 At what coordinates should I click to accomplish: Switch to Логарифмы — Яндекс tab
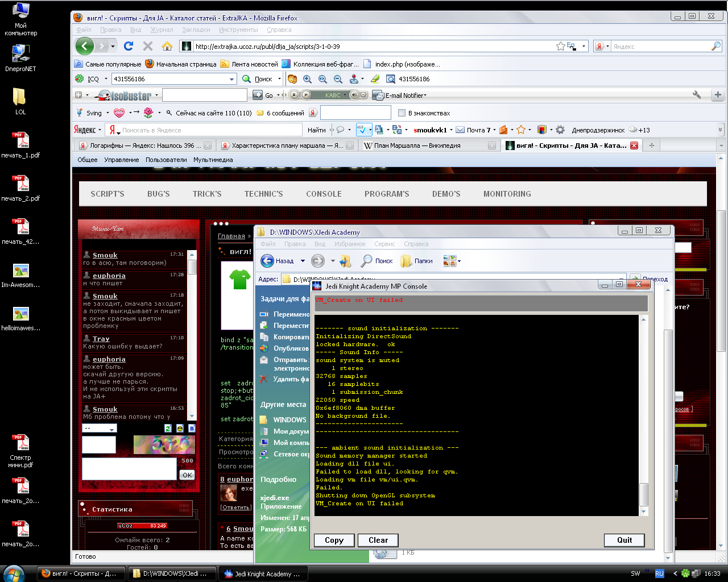coord(145,145)
